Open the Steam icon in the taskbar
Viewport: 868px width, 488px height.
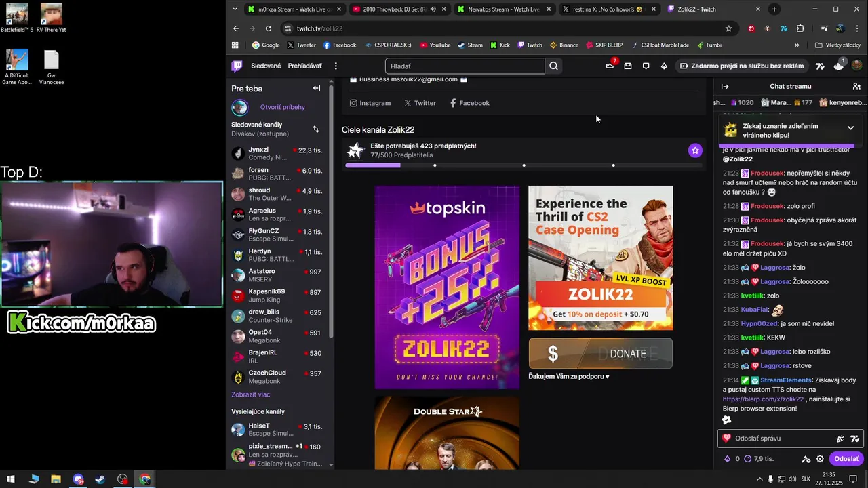pyautogui.click(x=100, y=479)
